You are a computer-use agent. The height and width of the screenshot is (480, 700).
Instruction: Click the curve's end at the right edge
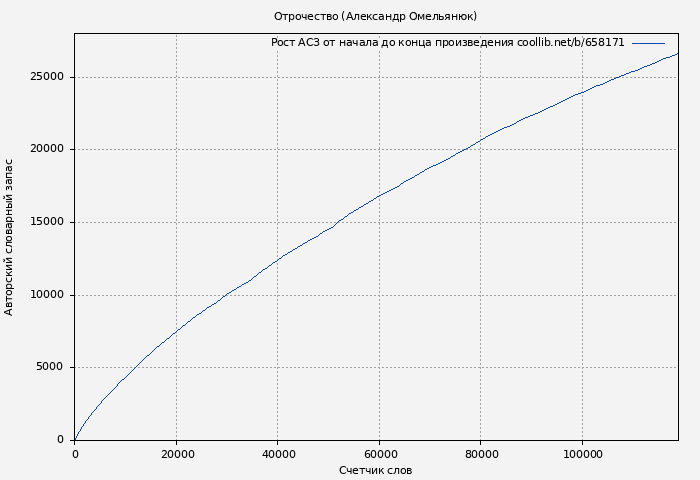677,54
